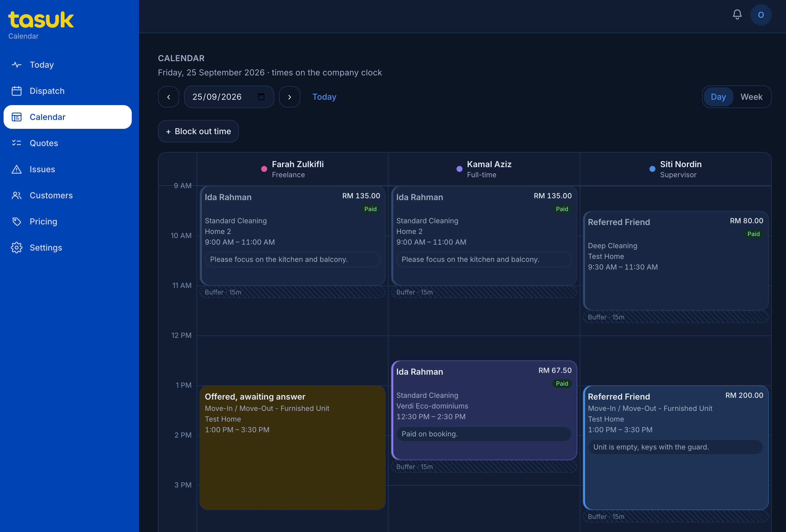Click the Customers people icon
The width and height of the screenshot is (786, 532).
click(x=17, y=195)
